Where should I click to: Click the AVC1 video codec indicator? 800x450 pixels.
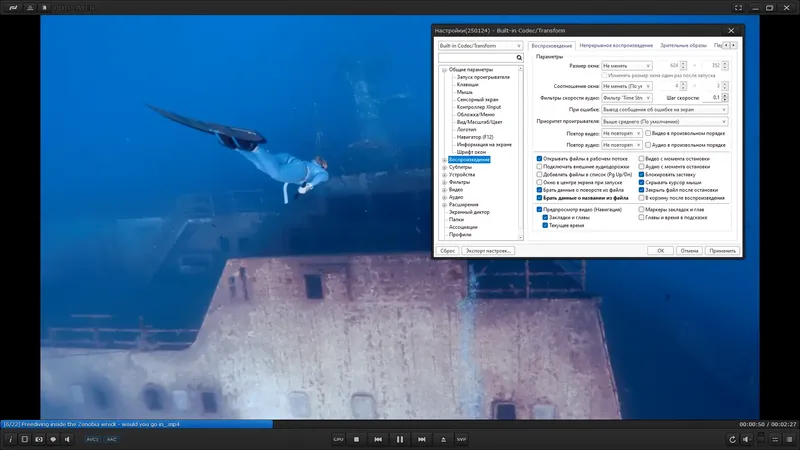[91, 439]
